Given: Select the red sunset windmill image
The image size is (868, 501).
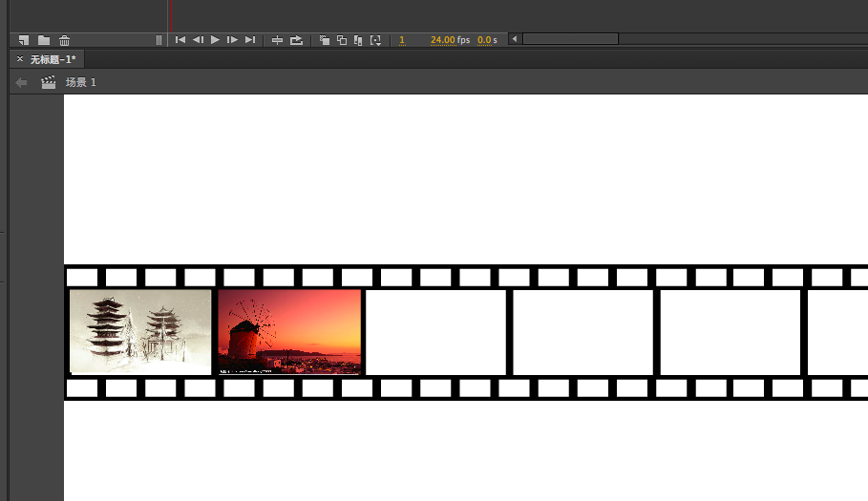Looking at the screenshot, I should [289, 332].
